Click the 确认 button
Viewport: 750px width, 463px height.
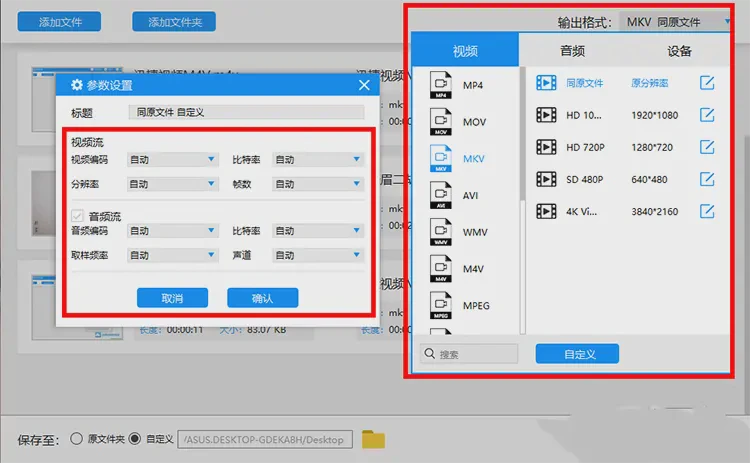coord(262,298)
